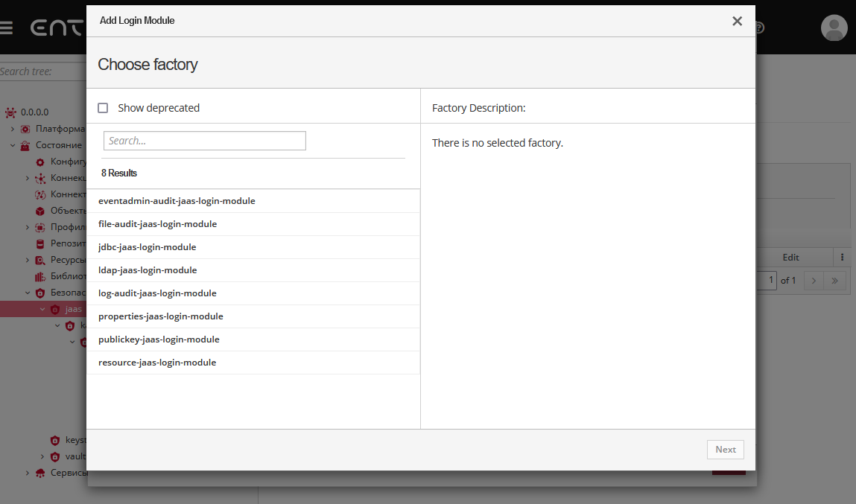The image size is (856, 504).
Task: Go to the last page of table
Action: (x=834, y=281)
